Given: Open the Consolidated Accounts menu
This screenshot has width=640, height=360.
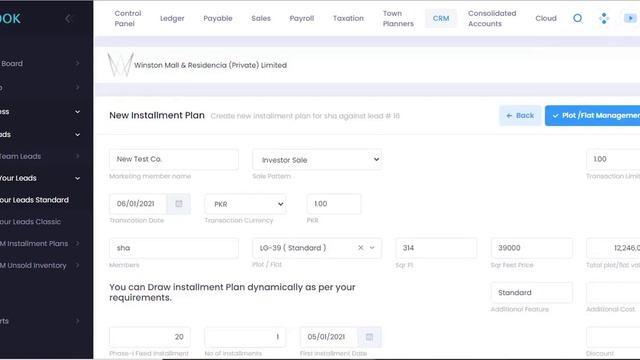Looking at the screenshot, I should pos(492,18).
